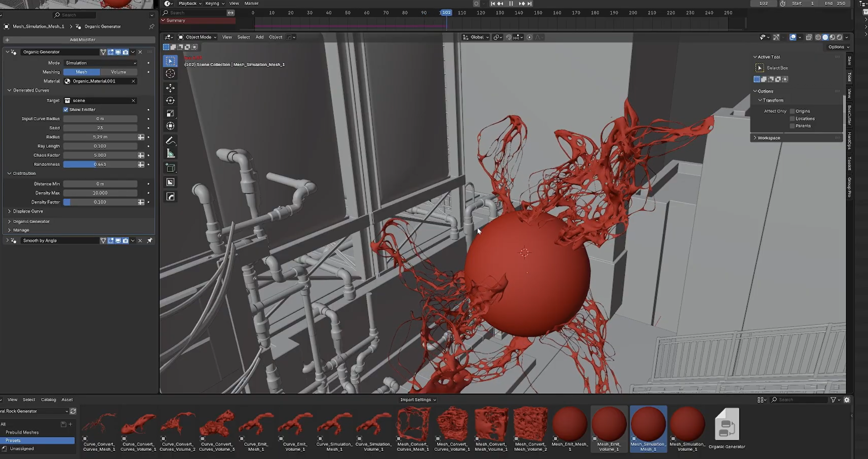
Task: Open the asset browser Catalog menu
Action: tap(48, 400)
